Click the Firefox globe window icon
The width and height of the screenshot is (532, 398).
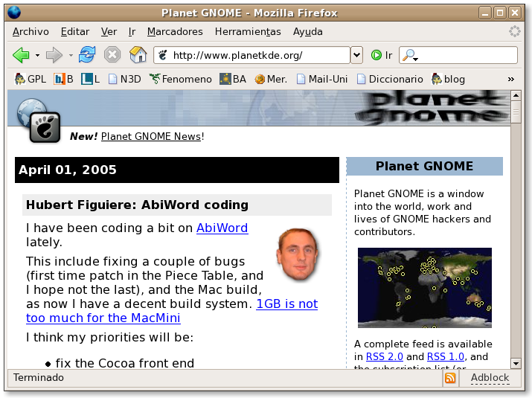(14, 13)
